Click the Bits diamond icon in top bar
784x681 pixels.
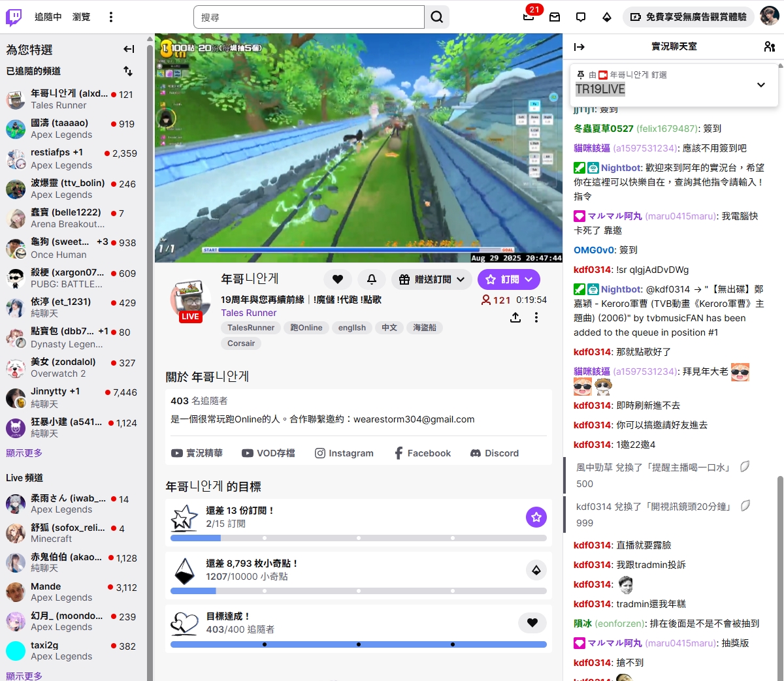click(x=607, y=17)
